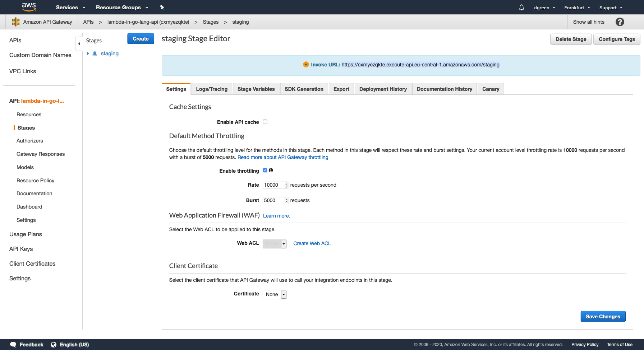Image resolution: width=644 pixels, height=350 pixels.
Task: Open the Web ACL dropdown
Action: coord(275,244)
